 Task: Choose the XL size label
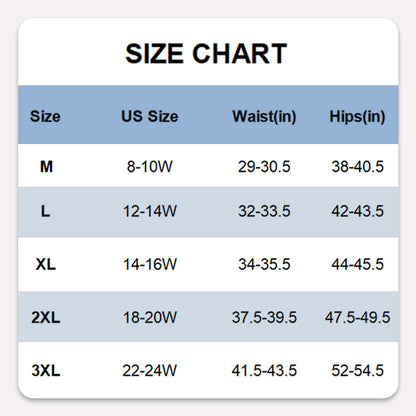coord(46,264)
